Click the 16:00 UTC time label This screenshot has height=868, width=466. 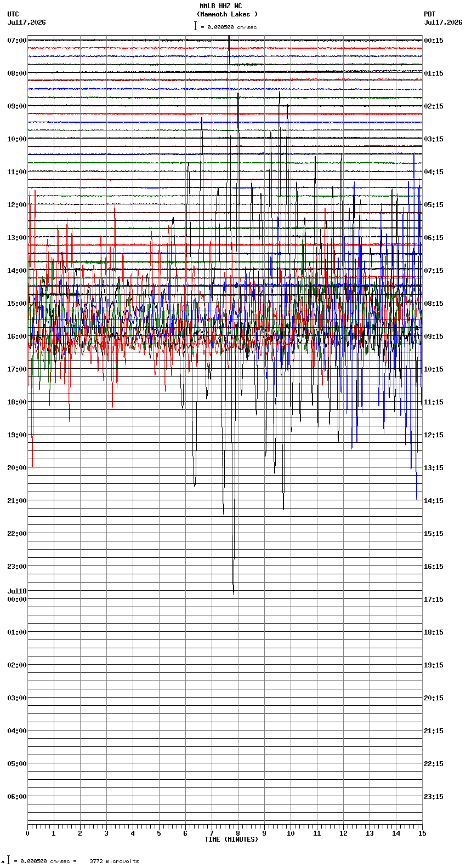[x=17, y=336]
